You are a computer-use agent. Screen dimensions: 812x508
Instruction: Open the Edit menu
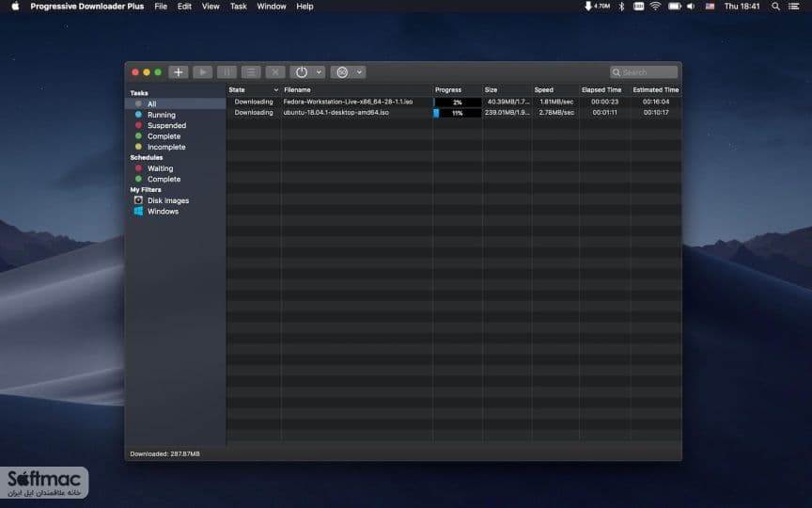(x=184, y=7)
